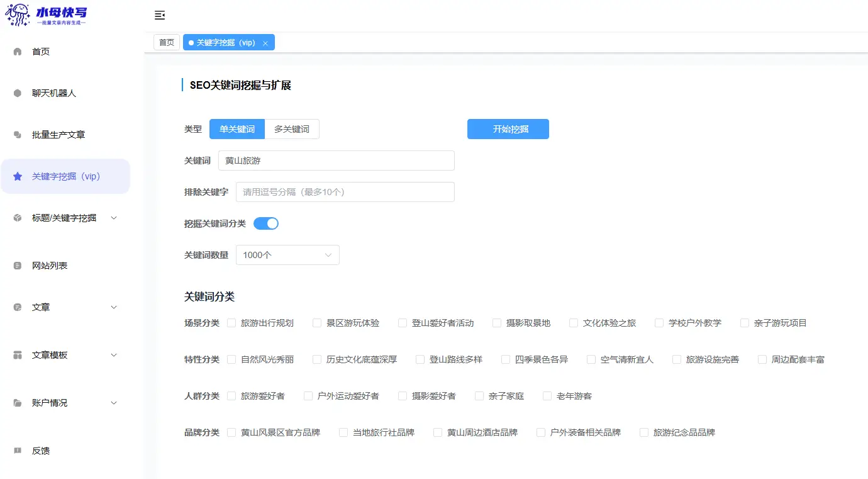868x479 pixels.
Task: Check the 旅游出行规划 checkbox
Action: tap(231, 322)
